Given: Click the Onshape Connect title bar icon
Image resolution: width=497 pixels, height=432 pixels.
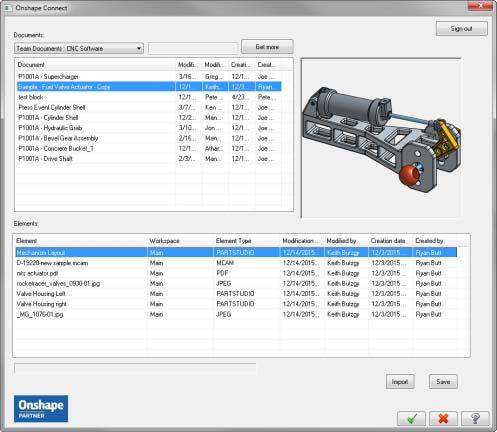Looking at the screenshot, I should pyautogui.click(x=8, y=8).
